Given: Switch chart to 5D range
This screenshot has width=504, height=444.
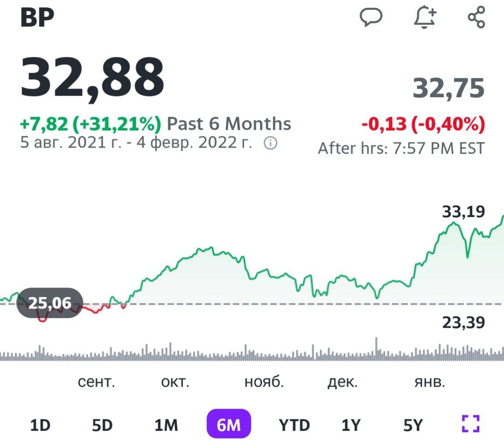Looking at the screenshot, I should [103, 425].
